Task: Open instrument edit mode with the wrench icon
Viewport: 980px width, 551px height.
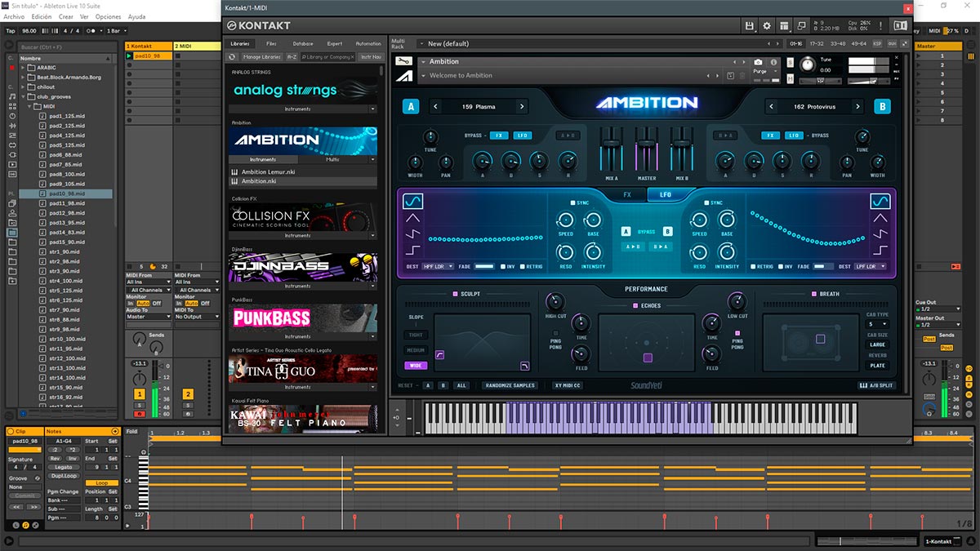Action: 403,61
